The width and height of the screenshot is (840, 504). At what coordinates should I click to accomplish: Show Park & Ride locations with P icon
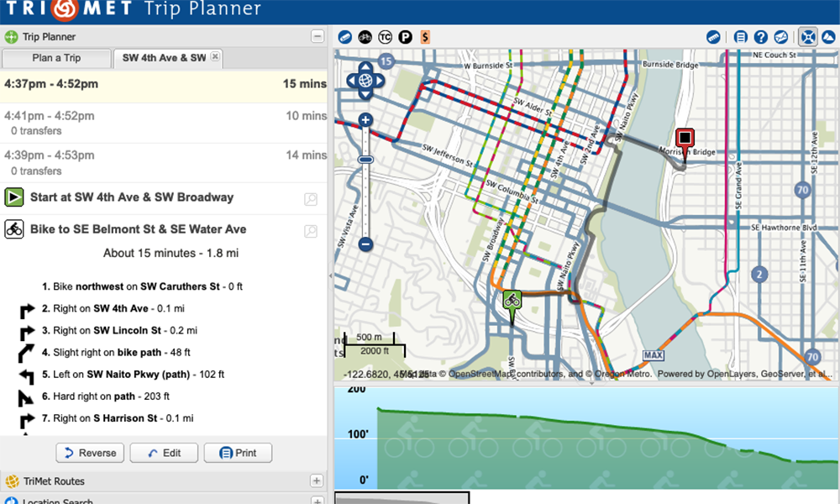click(x=405, y=37)
